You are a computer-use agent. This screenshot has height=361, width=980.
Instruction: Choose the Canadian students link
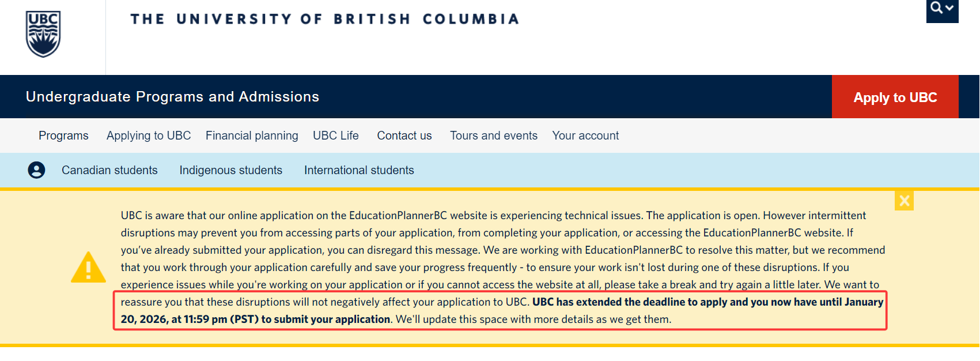109,170
